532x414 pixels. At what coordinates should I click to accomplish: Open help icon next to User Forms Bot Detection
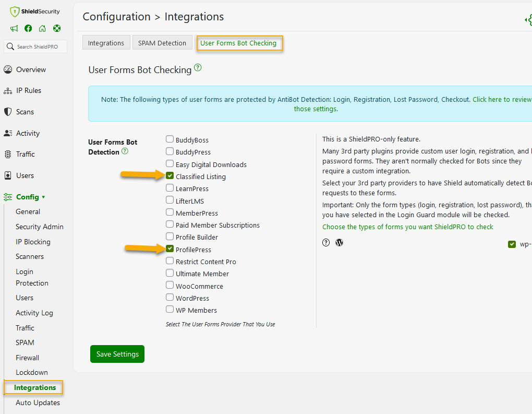(125, 151)
